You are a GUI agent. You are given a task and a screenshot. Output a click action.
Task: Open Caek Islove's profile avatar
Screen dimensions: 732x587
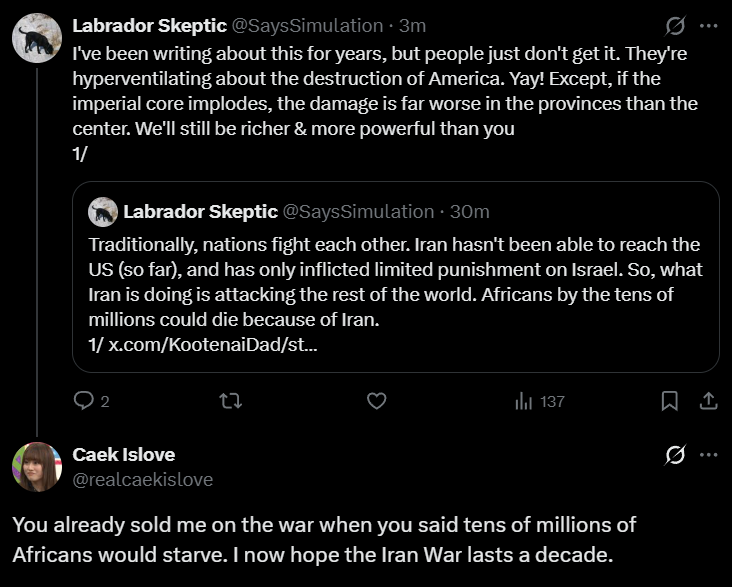[37, 467]
